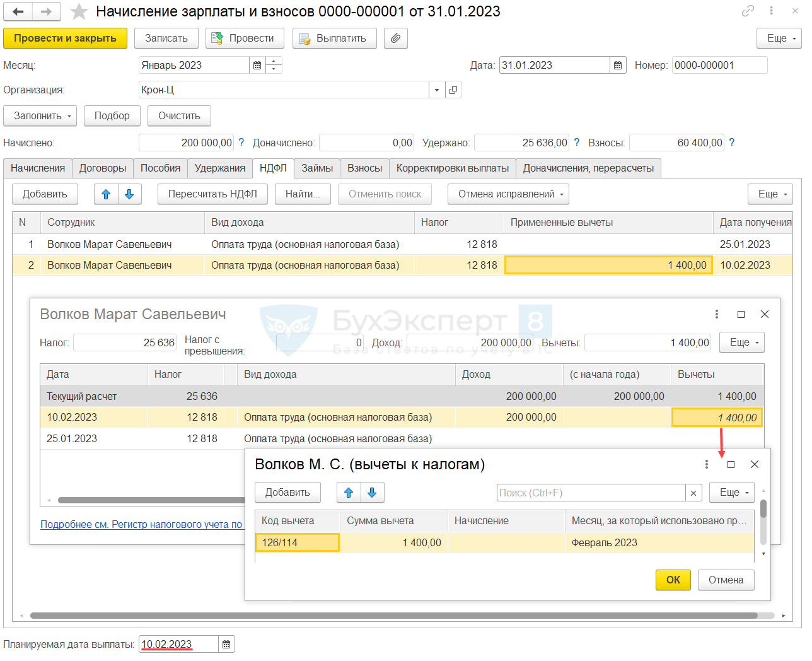Image resolution: width=812 pixels, height=661 pixels.
Task: Switch to the Договоры tab
Action: [103, 168]
